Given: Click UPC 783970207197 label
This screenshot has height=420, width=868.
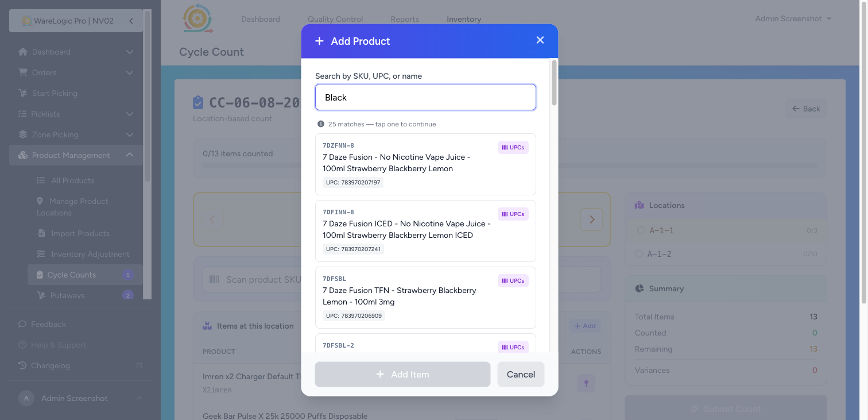Looking at the screenshot, I should 353,183.
